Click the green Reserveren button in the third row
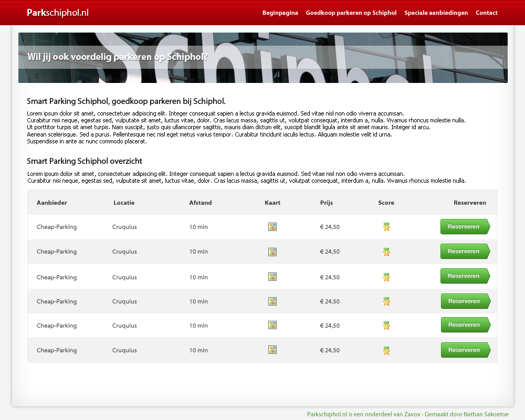 click(465, 276)
